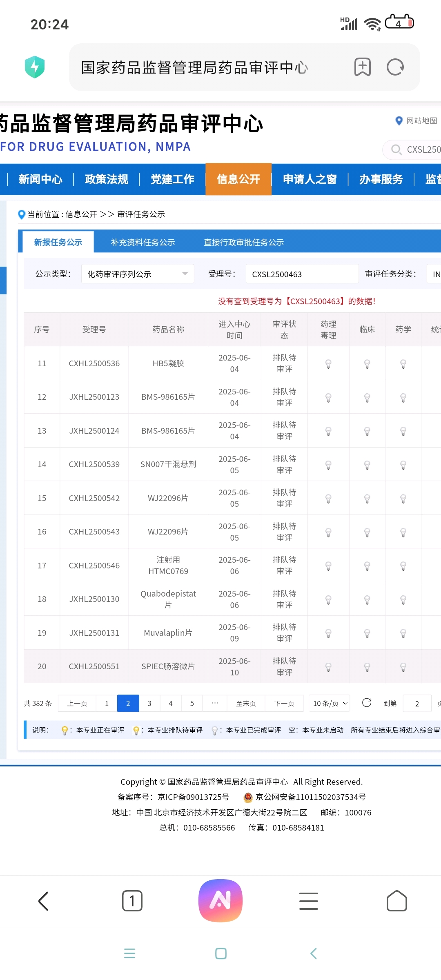Open browser hamburger menu icon
This screenshot has height=980, width=441.
309,901
